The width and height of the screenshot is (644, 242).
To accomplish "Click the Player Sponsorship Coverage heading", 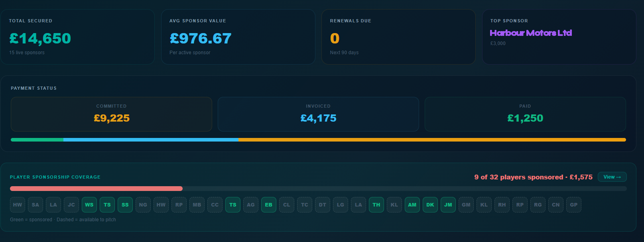I will click(55, 177).
